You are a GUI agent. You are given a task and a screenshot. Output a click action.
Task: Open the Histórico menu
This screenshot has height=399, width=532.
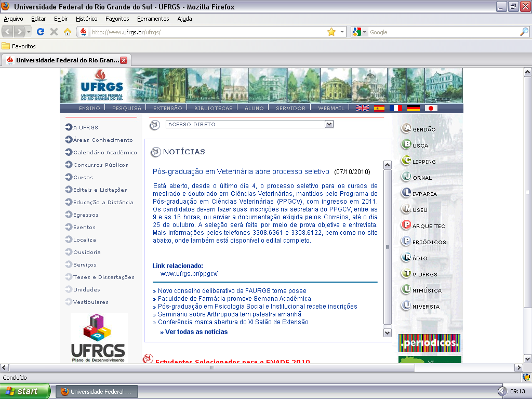click(x=86, y=19)
